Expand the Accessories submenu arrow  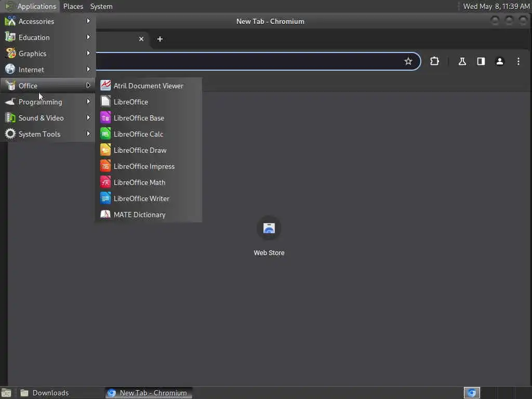(88, 21)
